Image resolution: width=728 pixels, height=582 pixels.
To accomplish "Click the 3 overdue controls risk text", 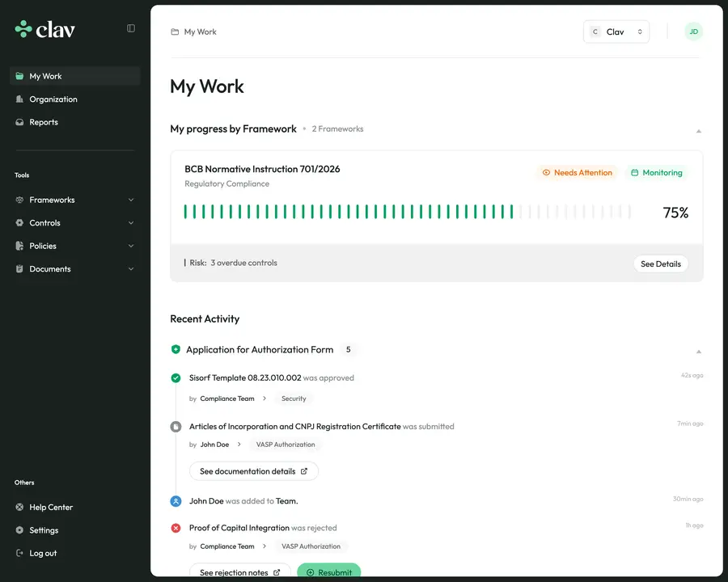I will (243, 263).
